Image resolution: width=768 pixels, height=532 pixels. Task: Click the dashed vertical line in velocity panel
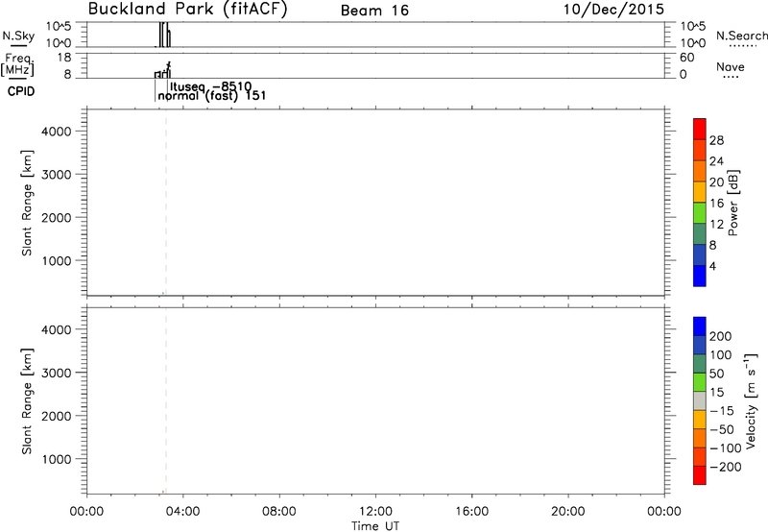pos(166,400)
